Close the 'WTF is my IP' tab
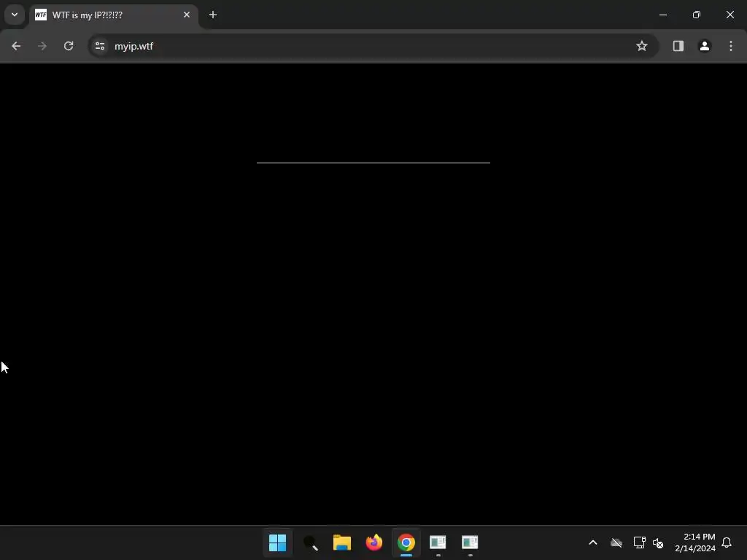Viewport: 747px width, 560px height. click(x=187, y=15)
